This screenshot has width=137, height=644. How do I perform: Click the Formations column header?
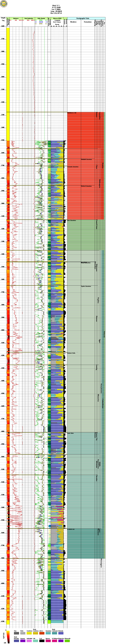click(88, 22)
